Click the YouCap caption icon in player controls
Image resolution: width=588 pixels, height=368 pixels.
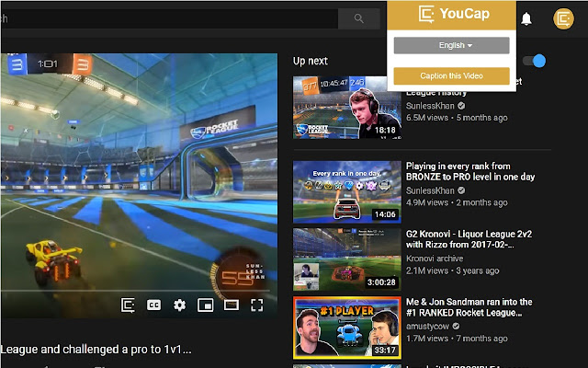coord(128,305)
